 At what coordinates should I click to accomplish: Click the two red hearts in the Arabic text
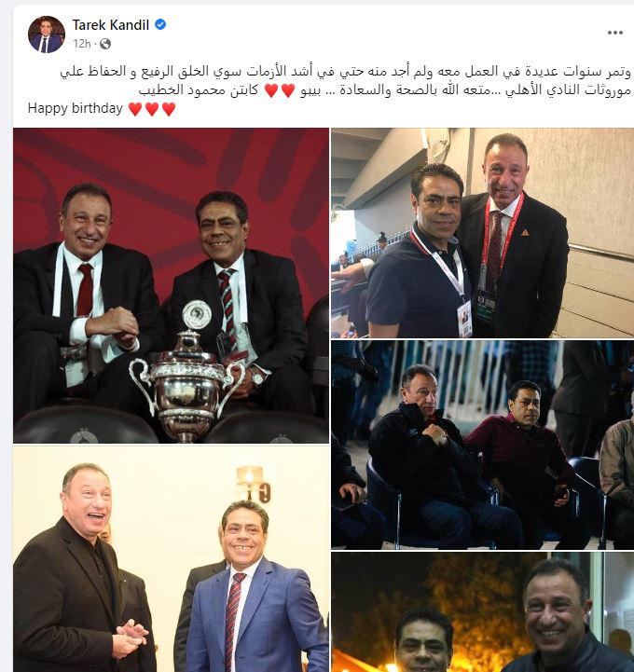tap(280, 90)
